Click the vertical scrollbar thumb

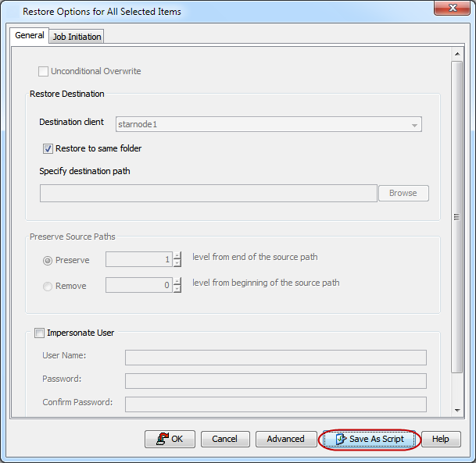(457, 217)
